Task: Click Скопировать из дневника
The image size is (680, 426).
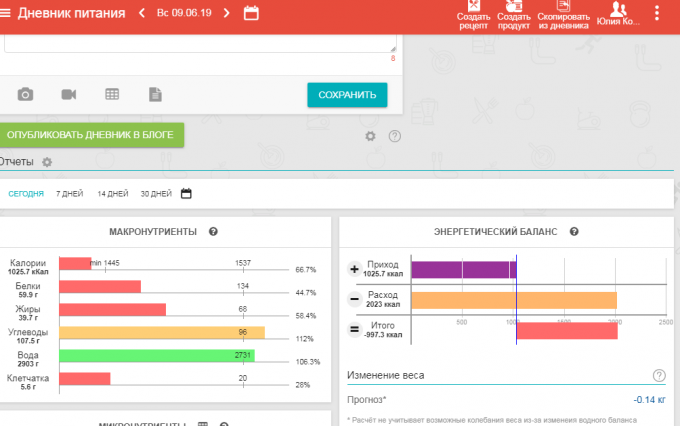Action: click(x=563, y=16)
